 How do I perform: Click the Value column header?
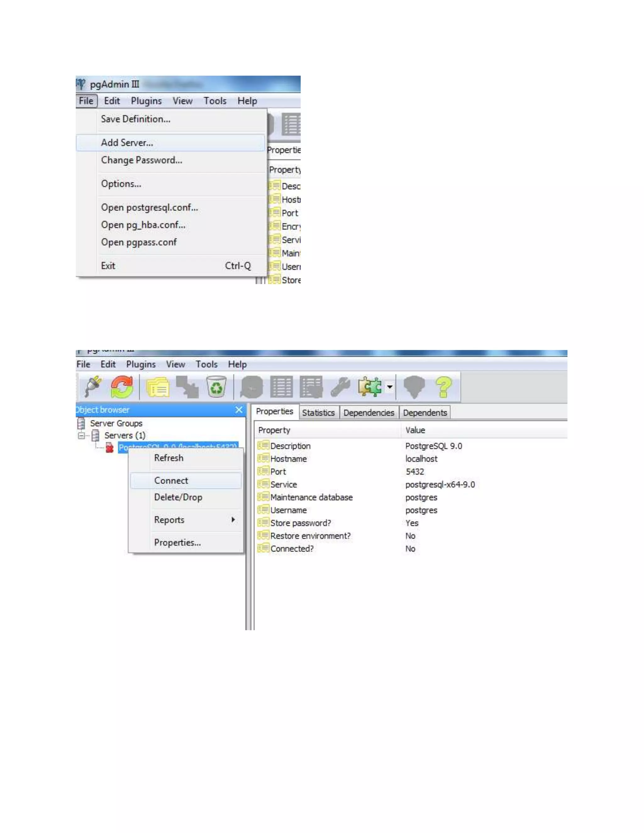pyautogui.click(x=415, y=430)
